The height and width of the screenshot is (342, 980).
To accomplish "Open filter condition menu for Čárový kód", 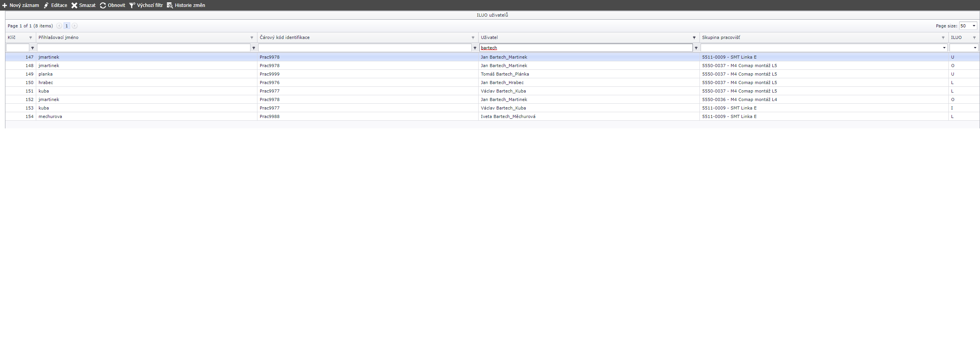I will click(475, 48).
